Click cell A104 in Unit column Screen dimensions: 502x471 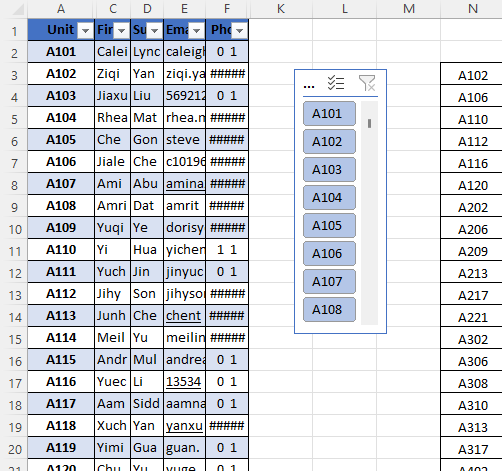click(61, 118)
